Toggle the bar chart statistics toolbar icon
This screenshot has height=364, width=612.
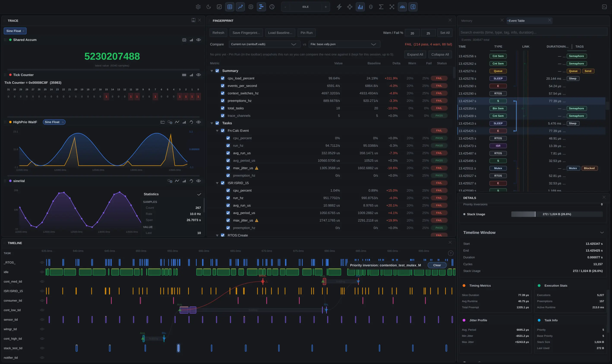[x=360, y=7]
